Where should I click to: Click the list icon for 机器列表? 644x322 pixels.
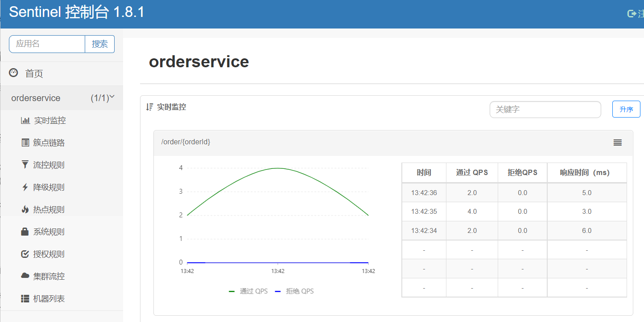25,298
